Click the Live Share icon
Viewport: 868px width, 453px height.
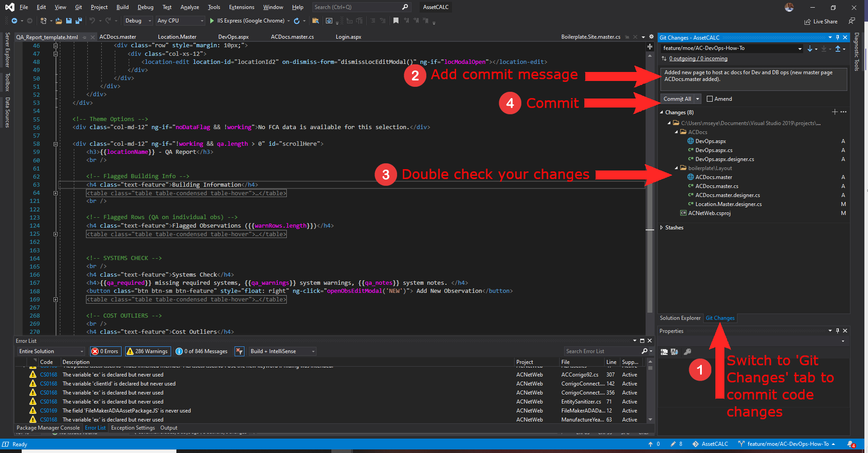(x=808, y=22)
